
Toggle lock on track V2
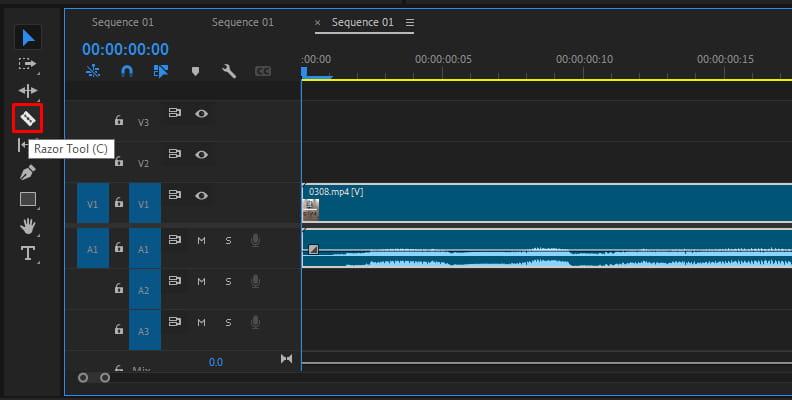[x=119, y=161]
